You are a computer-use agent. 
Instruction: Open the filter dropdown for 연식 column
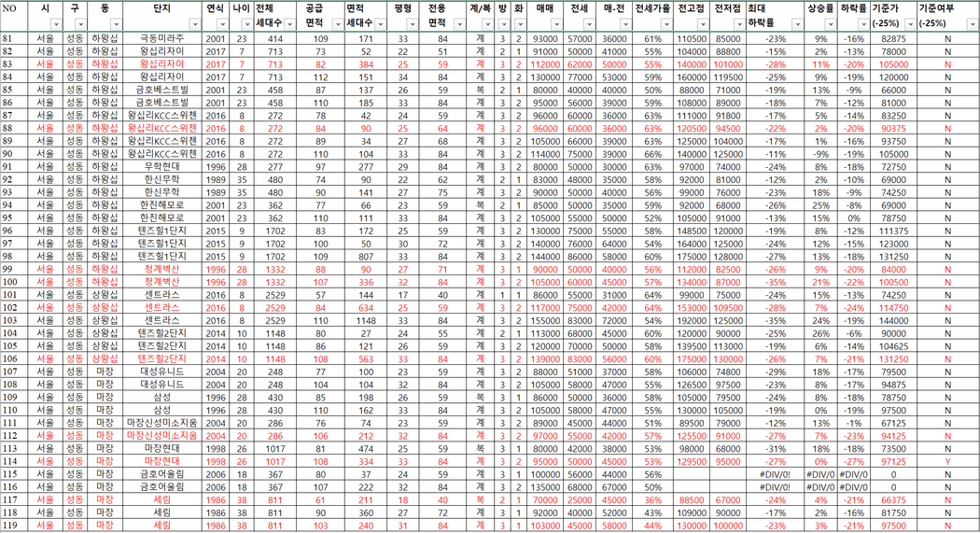(x=222, y=24)
